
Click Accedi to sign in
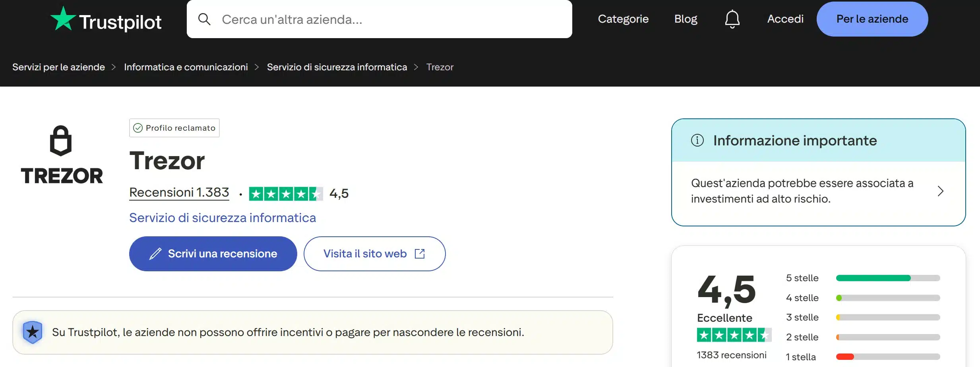click(785, 19)
